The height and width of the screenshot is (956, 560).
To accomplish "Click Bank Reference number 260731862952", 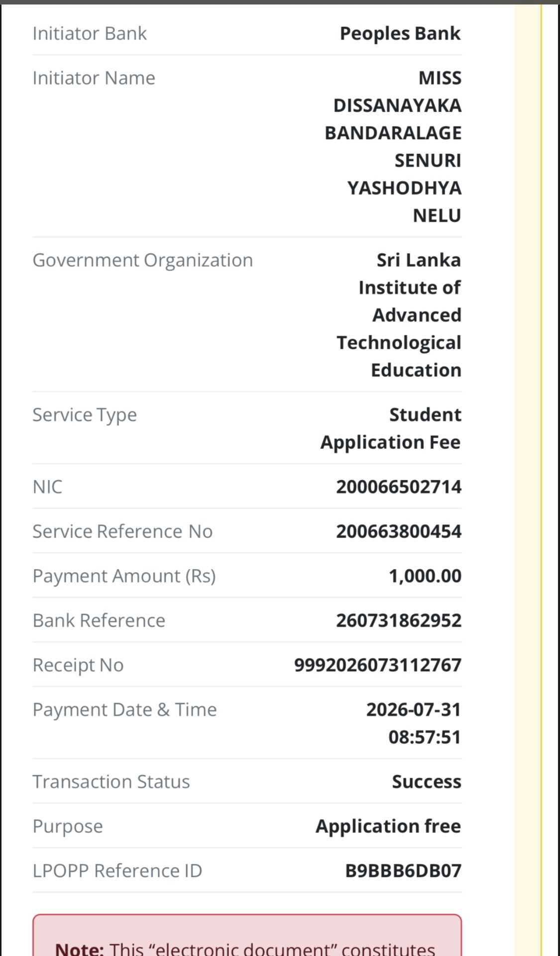I will click(399, 620).
